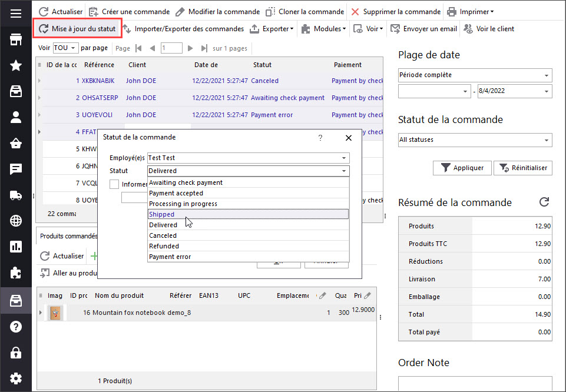Collapse the Statut Delivered combo box
The height and width of the screenshot is (392, 566).
(x=249, y=171)
